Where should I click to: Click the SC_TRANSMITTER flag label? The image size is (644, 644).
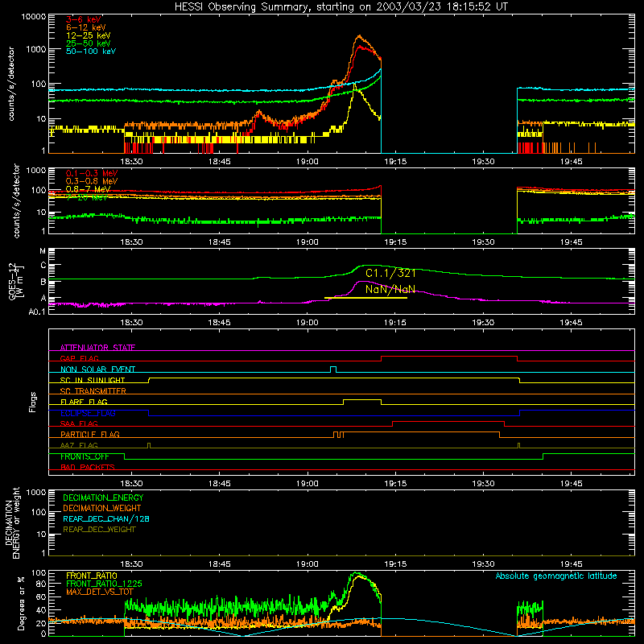pos(93,391)
